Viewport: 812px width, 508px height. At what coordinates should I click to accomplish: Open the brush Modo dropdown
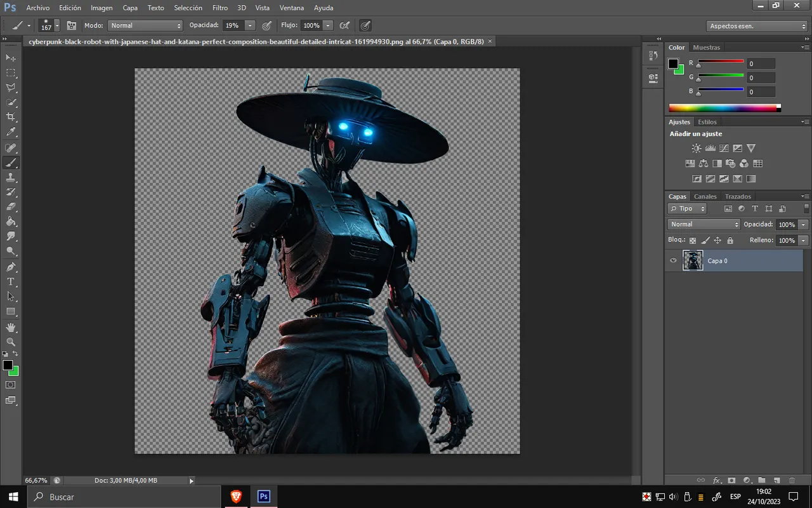click(x=145, y=25)
